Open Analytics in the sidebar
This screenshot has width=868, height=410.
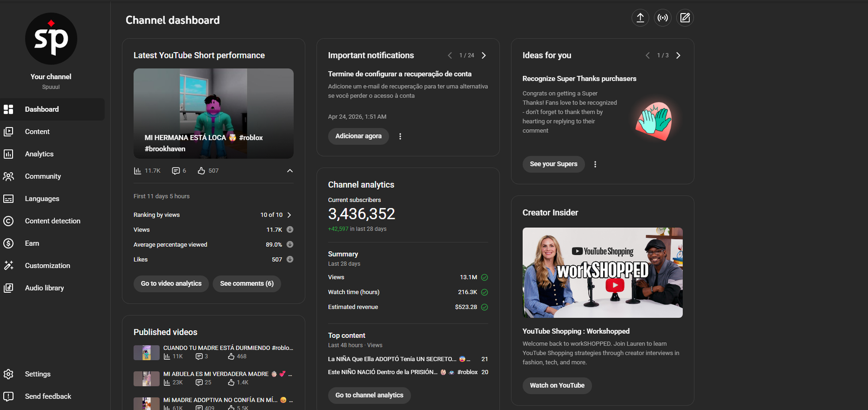coord(39,154)
